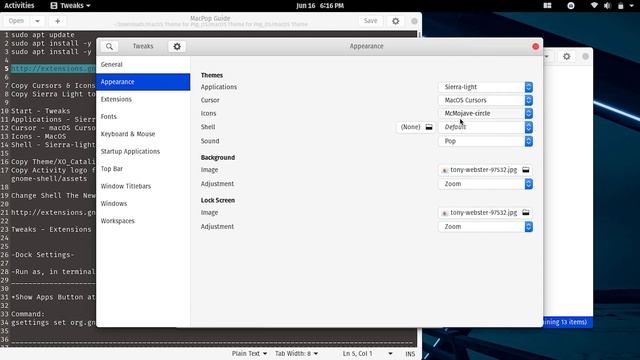Click Lock Screen image tony-webster-97532.jpg button
The height and width of the screenshot is (360, 640).
(485, 213)
